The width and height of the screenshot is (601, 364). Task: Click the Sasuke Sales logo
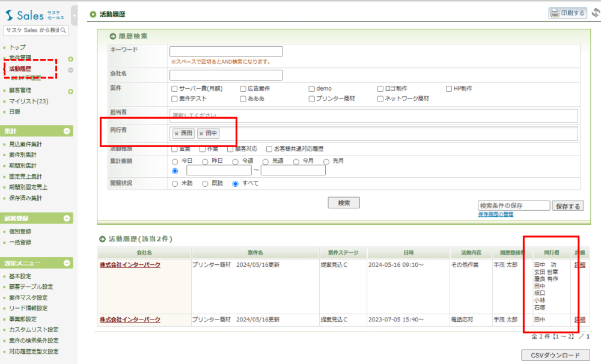click(x=33, y=16)
